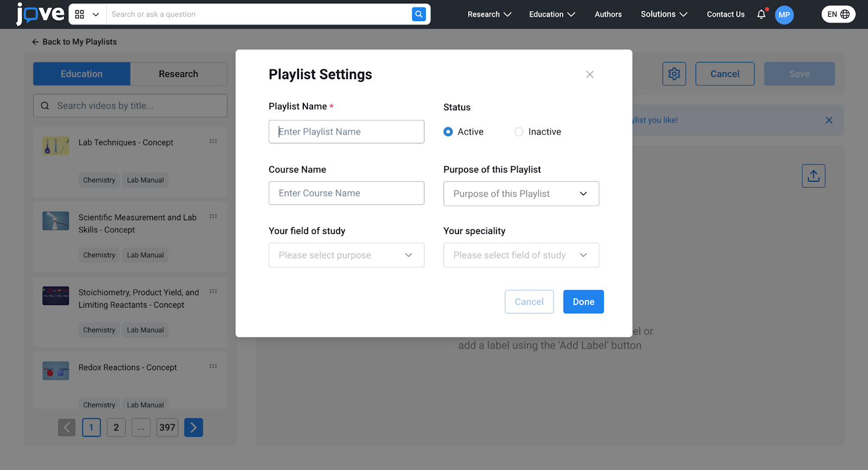The height and width of the screenshot is (470, 868).
Task: Click 'Redox Reactions - Concept' title
Action: [127, 367]
